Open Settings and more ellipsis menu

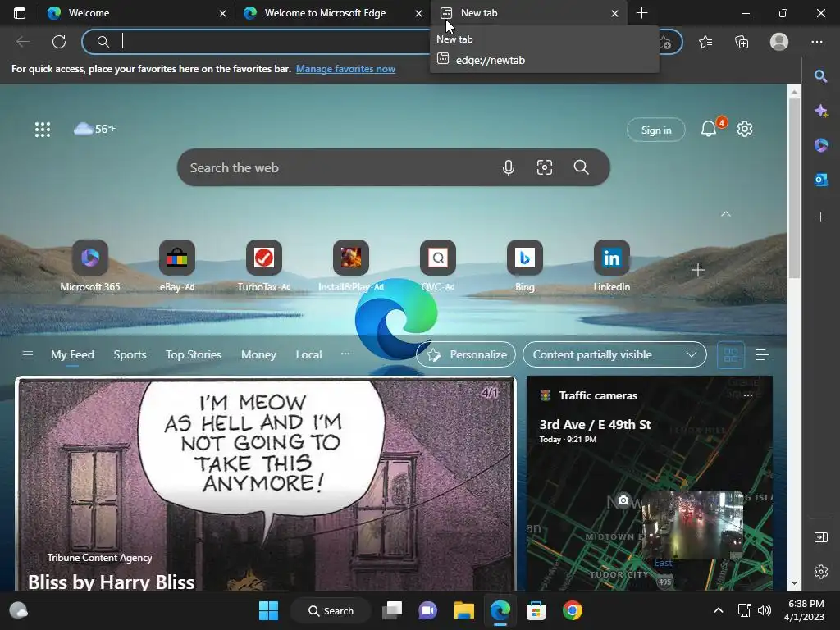coord(816,42)
